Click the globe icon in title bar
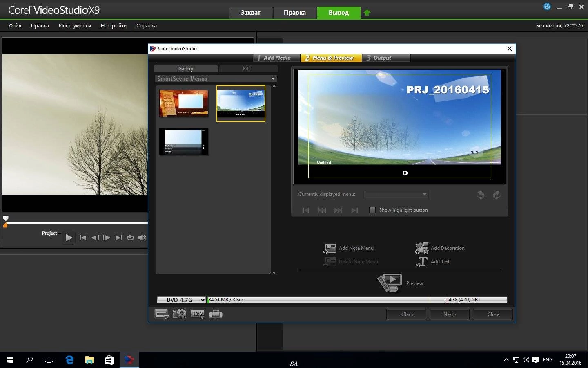The height and width of the screenshot is (368, 588). coord(547,7)
